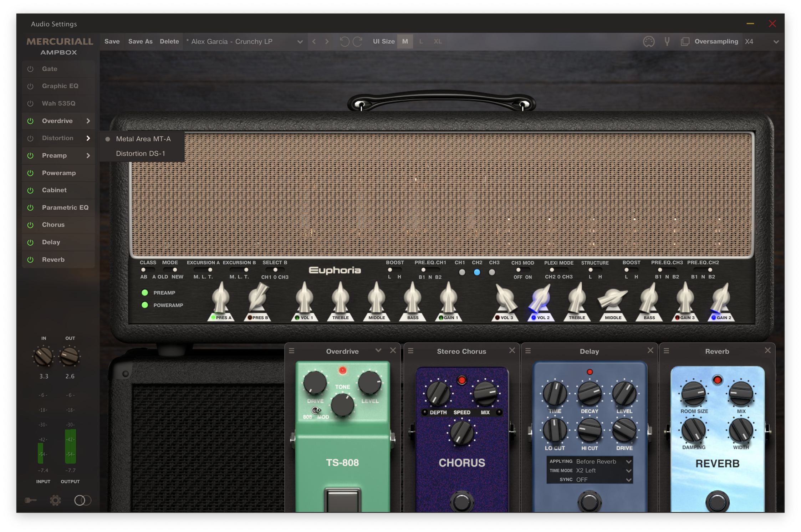Select the CH1 channel button

462,272
